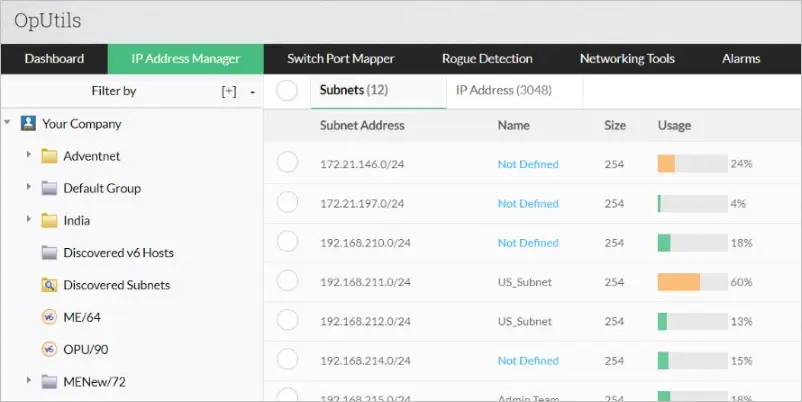Click subnet address 192.168.214.0/24

tap(365, 361)
